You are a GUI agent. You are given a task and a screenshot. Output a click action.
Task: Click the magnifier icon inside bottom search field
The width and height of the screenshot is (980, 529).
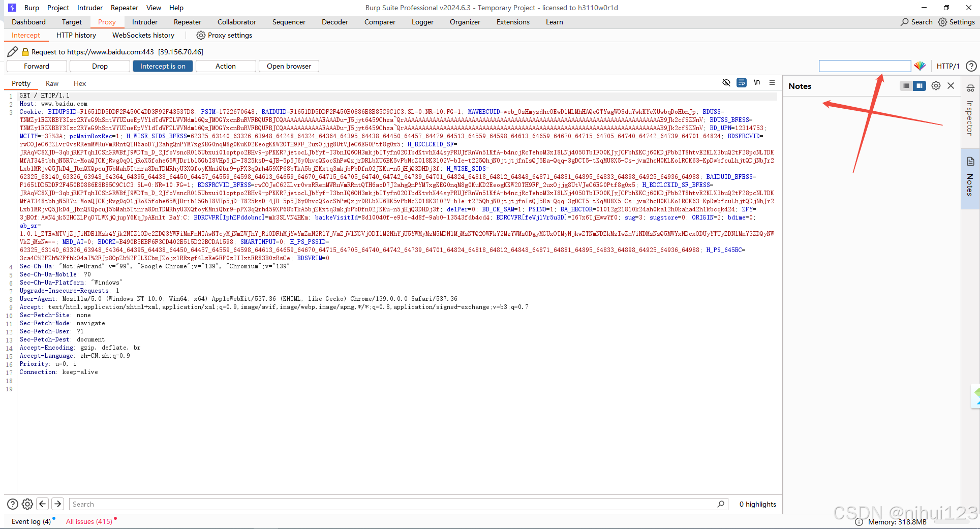(721, 504)
